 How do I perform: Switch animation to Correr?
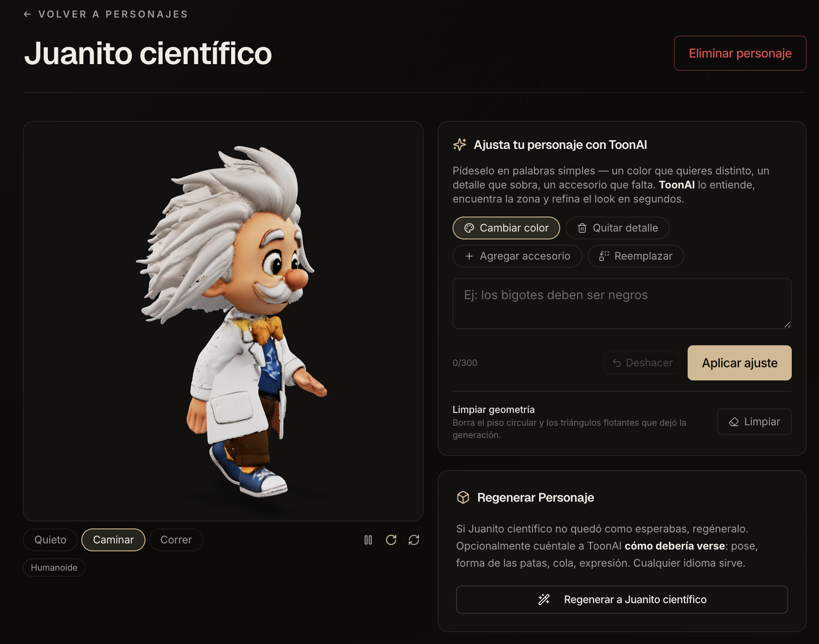[x=176, y=540]
